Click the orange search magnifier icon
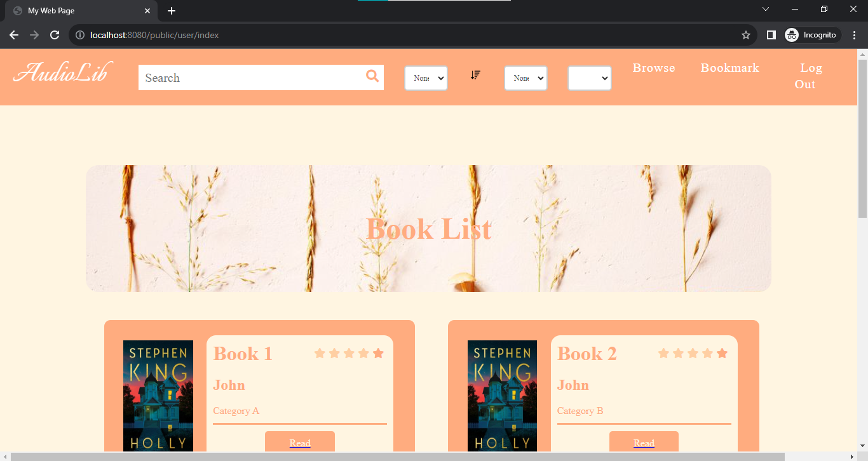This screenshot has height=461, width=868. 372,76
